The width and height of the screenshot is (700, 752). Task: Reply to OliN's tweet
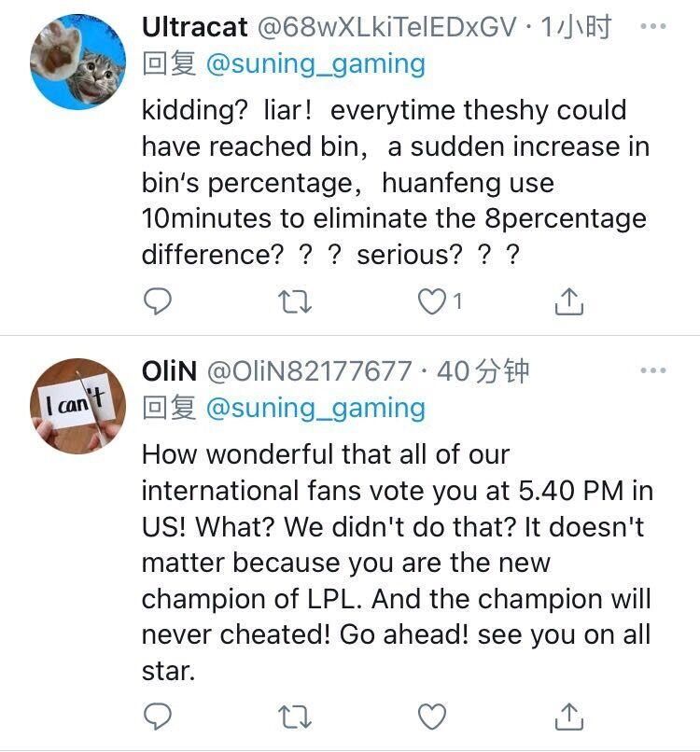coord(158,717)
